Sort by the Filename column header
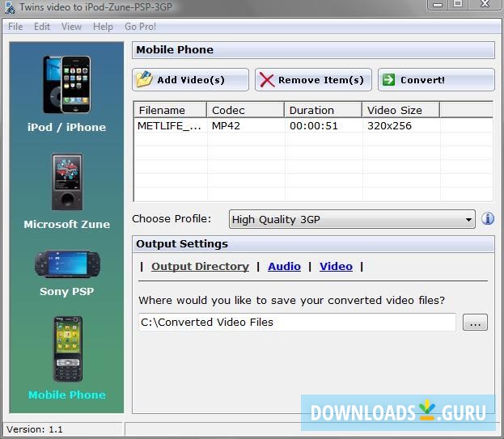The width and height of the screenshot is (504, 439). [170, 110]
